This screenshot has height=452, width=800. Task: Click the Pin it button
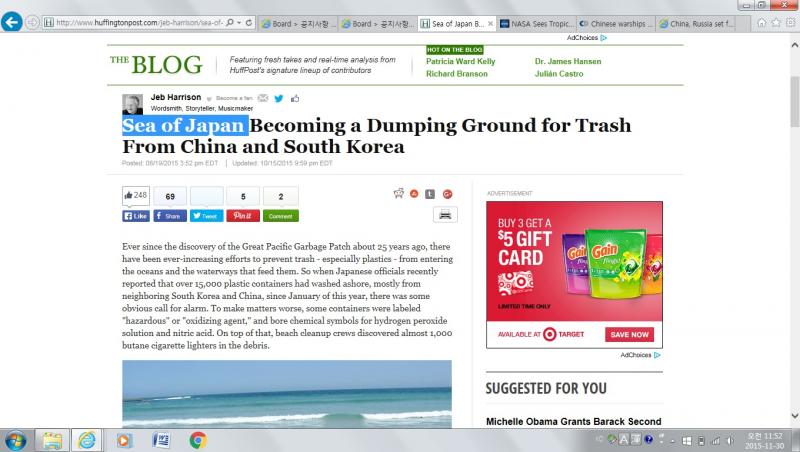(243, 216)
